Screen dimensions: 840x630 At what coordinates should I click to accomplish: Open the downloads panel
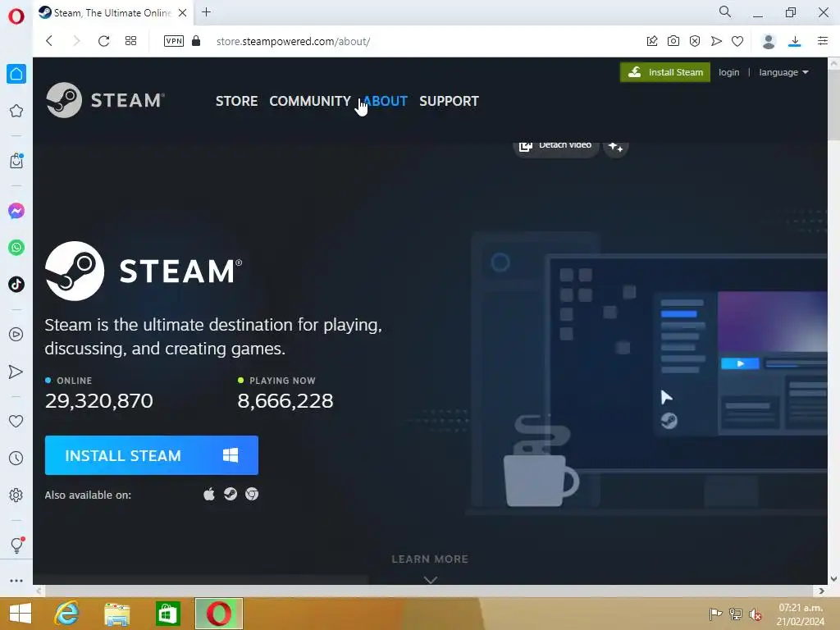tap(794, 41)
